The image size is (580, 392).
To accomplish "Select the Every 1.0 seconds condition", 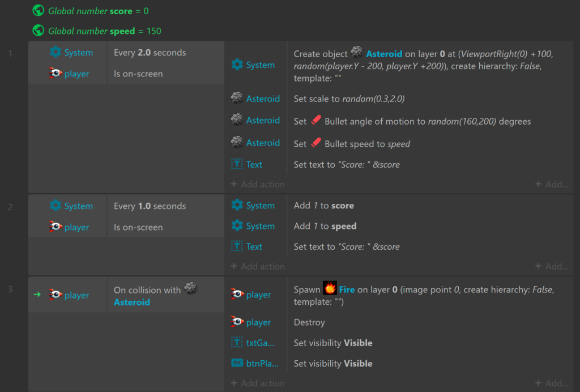I will (x=150, y=206).
